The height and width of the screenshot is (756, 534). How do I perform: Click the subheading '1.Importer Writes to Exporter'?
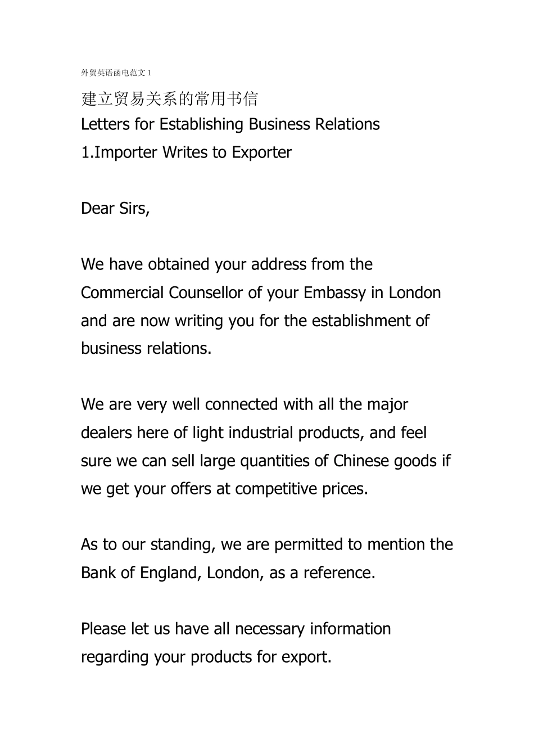[186, 152]
